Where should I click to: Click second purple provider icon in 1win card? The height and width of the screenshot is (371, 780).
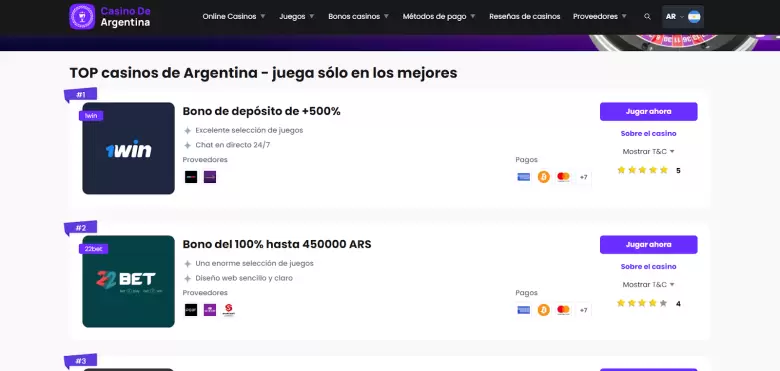[210, 177]
